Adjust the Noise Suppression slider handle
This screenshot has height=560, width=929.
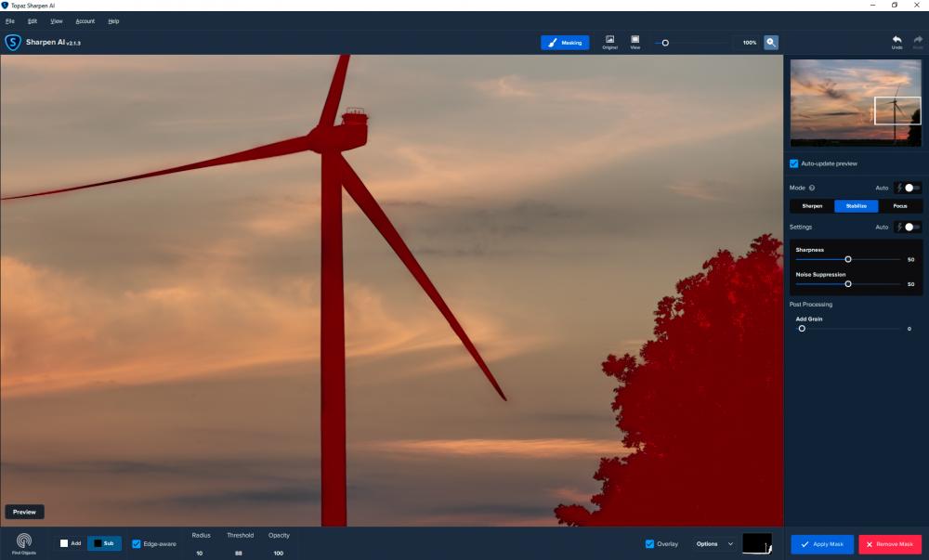click(848, 284)
